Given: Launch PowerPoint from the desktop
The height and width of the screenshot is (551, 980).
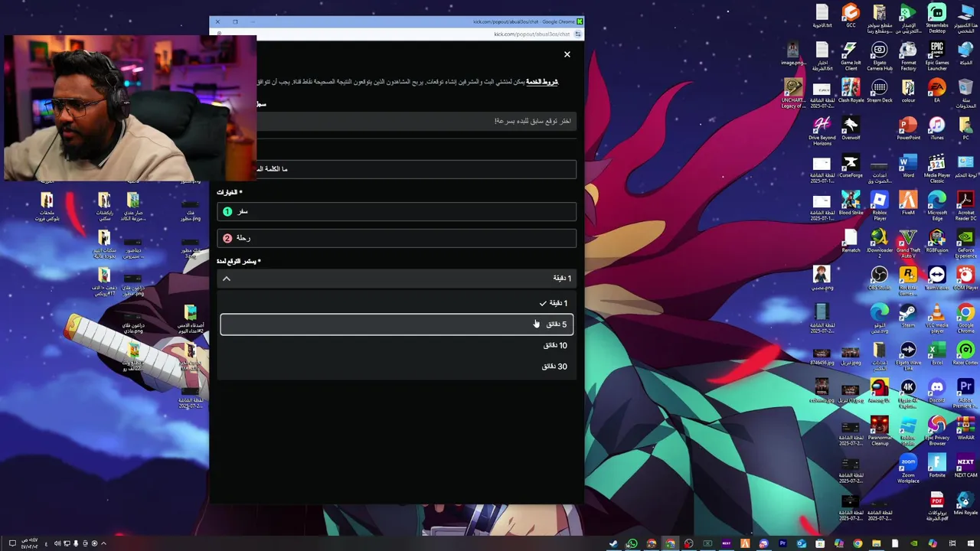Looking at the screenshot, I should point(908,128).
